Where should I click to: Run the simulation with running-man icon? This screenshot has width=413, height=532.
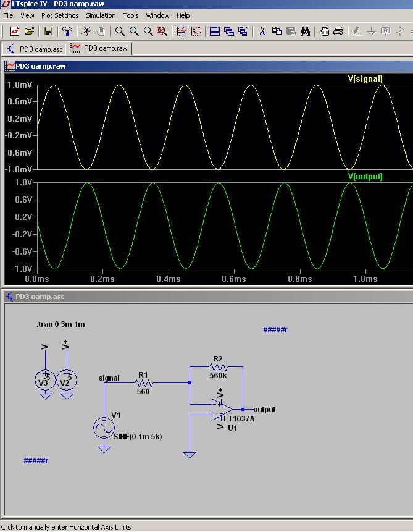tap(86, 32)
